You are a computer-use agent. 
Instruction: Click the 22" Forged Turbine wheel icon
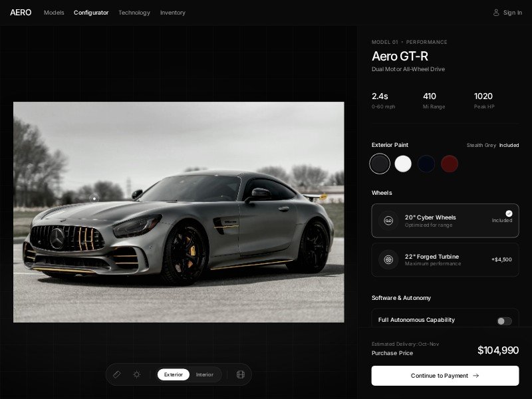(x=388, y=259)
